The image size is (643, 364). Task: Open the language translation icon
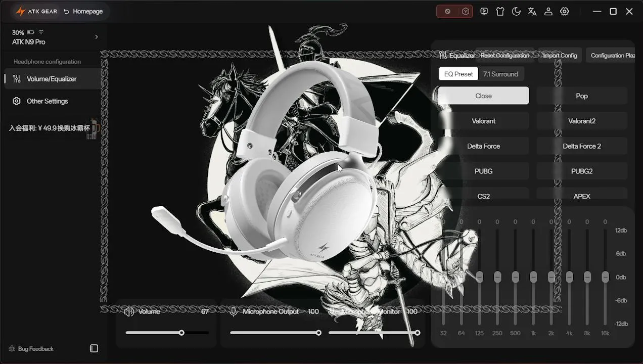[x=532, y=11]
